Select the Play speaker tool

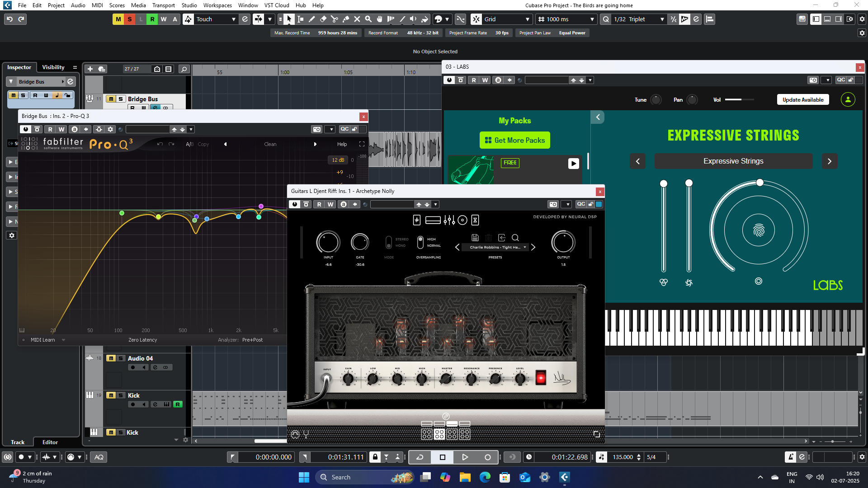tap(413, 19)
